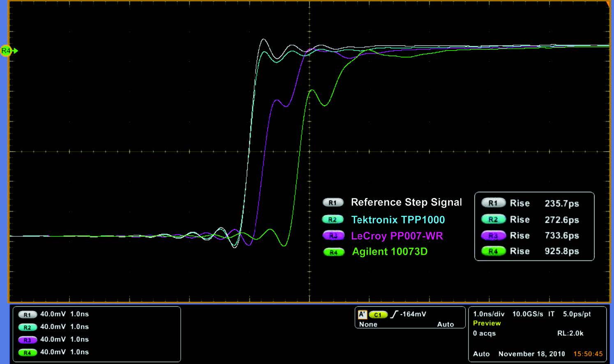This screenshot has width=614, height=364.
Task: Select the R1 Reference Step Signal badge
Action: point(333,202)
